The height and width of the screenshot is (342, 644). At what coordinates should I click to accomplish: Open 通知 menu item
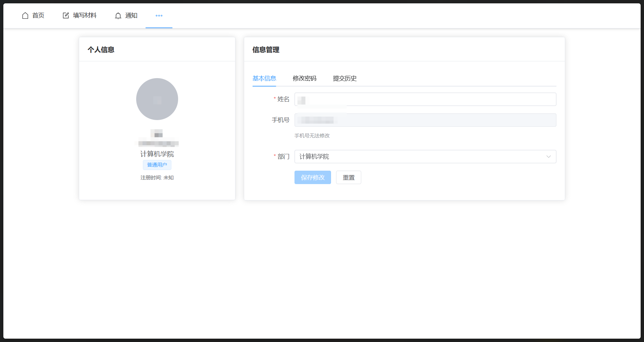click(126, 15)
